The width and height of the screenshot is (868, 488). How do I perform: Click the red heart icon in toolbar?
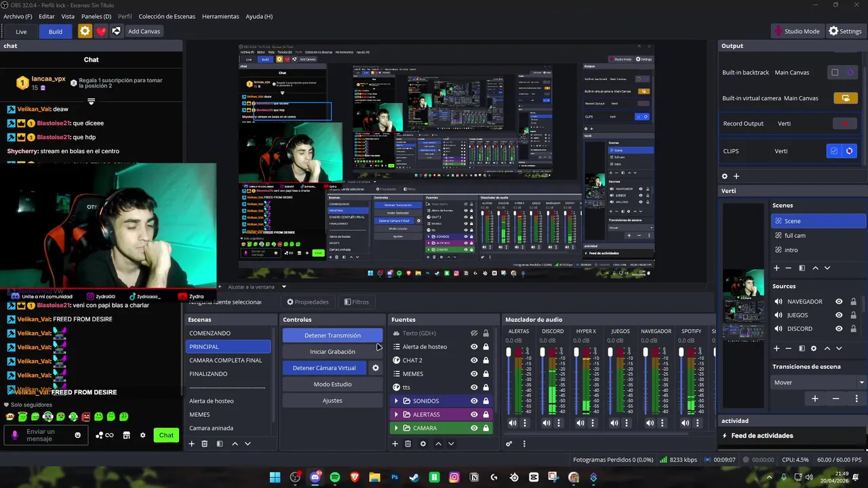click(100, 31)
